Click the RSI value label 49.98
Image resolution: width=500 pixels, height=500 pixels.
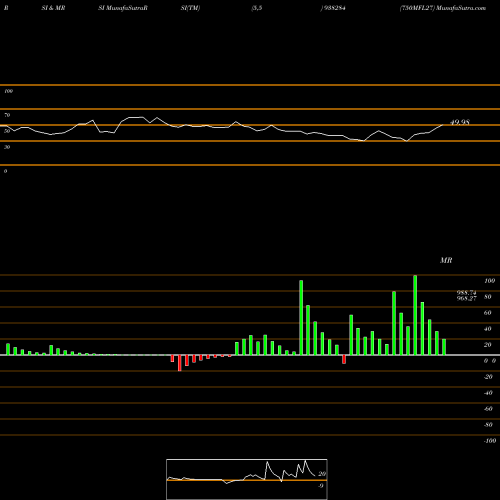pyautogui.click(x=460, y=122)
